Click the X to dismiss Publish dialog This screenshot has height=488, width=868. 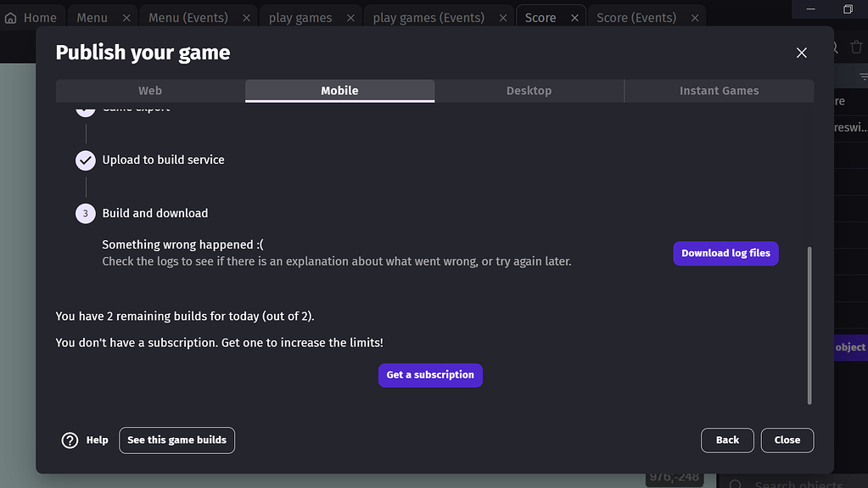pos(801,53)
